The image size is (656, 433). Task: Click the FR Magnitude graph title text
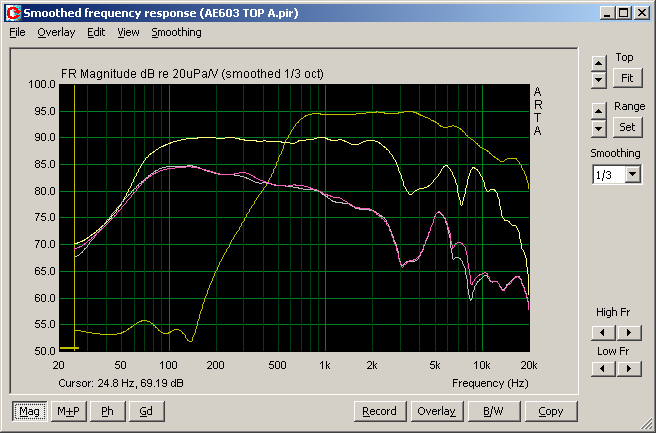192,74
